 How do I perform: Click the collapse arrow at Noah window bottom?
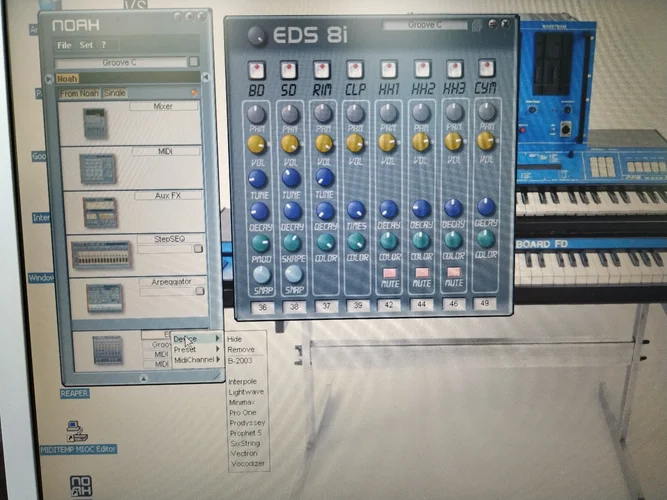click(x=143, y=378)
